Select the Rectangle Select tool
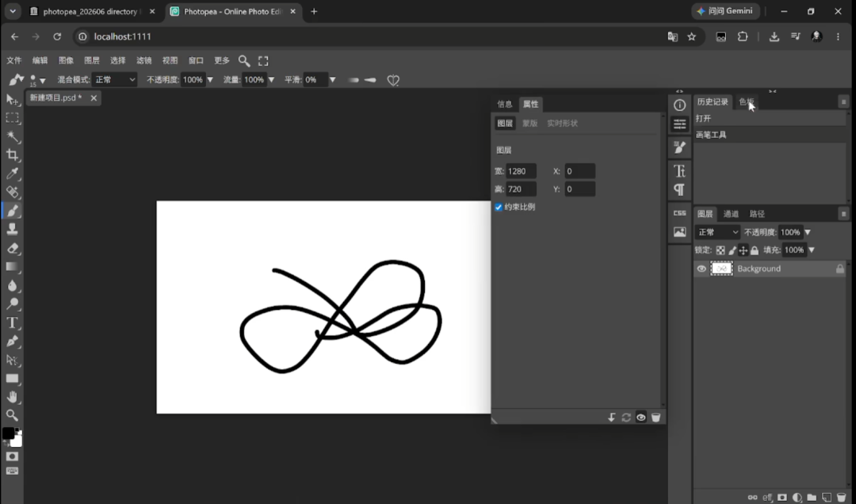 pos(12,118)
